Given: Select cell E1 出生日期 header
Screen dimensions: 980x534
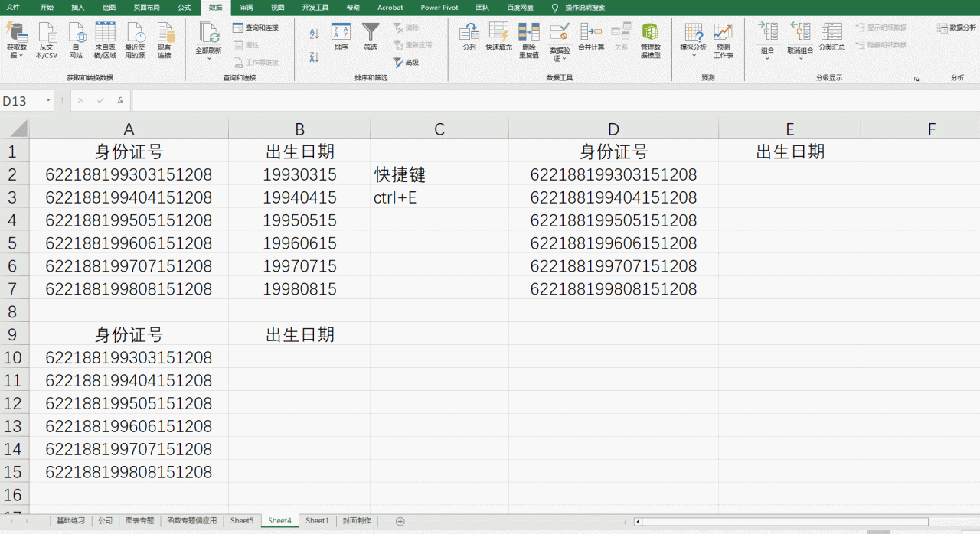Looking at the screenshot, I should pos(790,151).
